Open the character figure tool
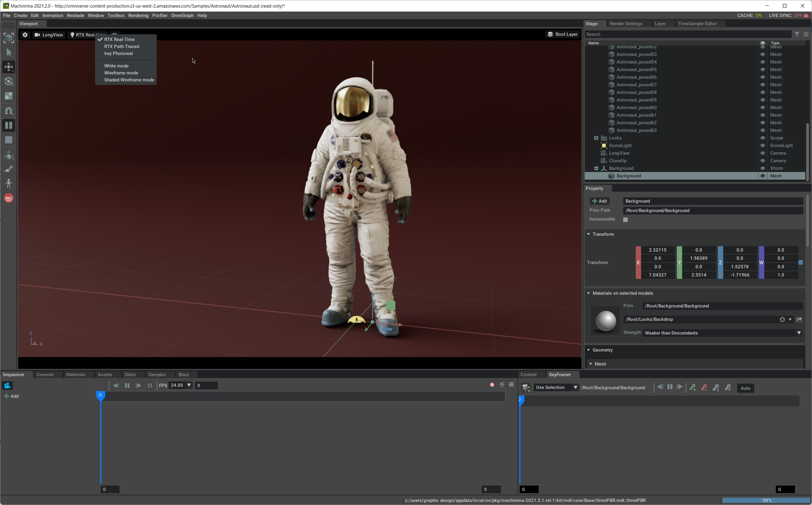The image size is (812, 505). point(9,183)
